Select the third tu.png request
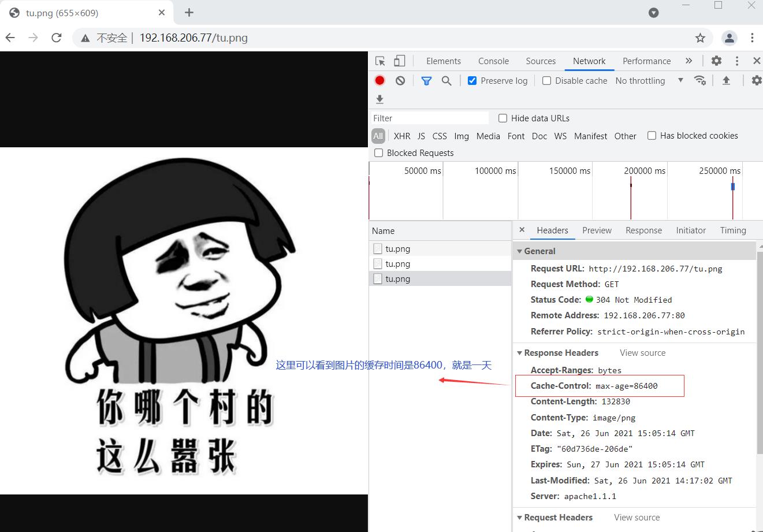Image resolution: width=763 pixels, height=532 pixels. click(440, 279)
